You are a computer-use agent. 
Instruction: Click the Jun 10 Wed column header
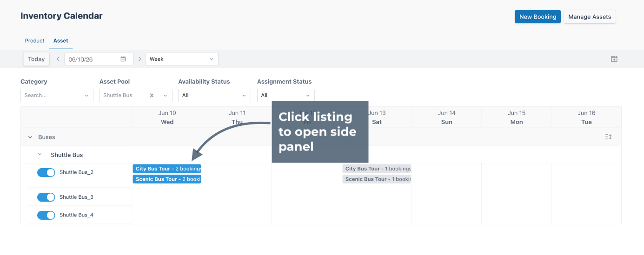click(167, 118)
